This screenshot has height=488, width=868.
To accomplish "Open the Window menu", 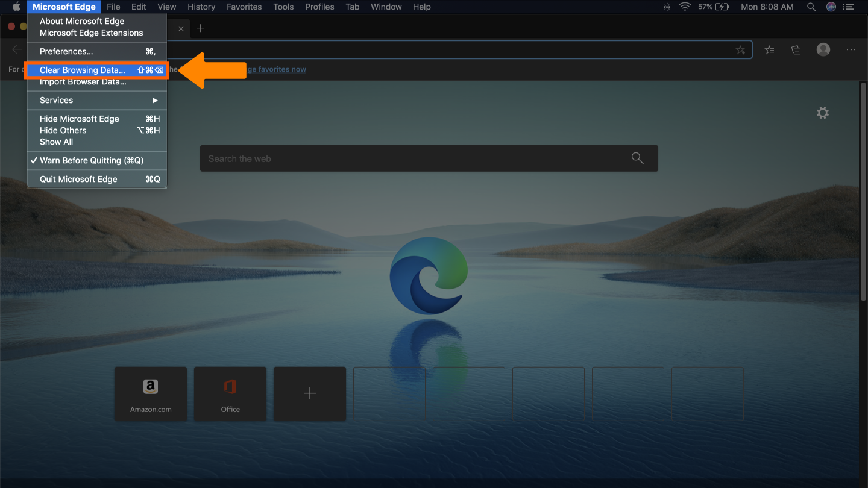I will [386, 7].
